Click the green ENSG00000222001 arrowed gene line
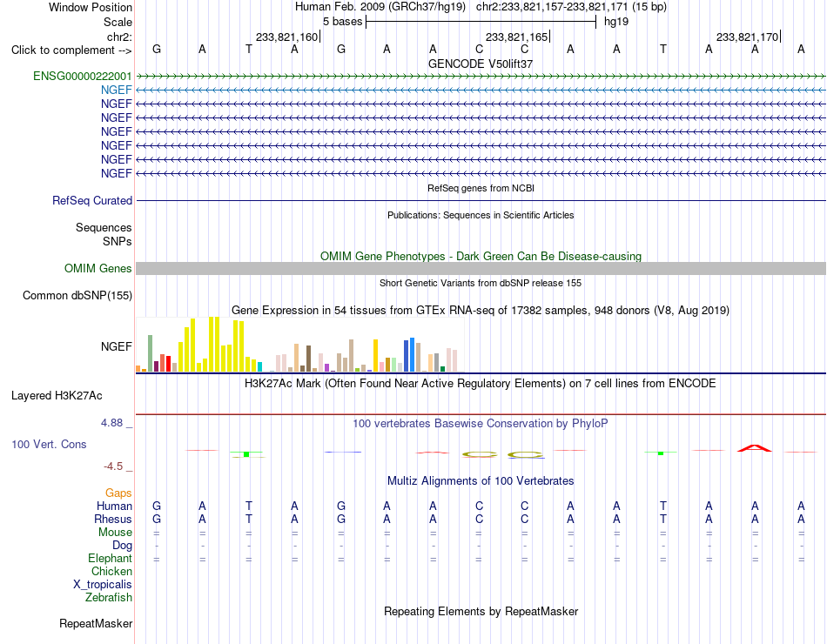Image resolution: width=827 pixels, height=644 pixels. click(x=481, y=77)
